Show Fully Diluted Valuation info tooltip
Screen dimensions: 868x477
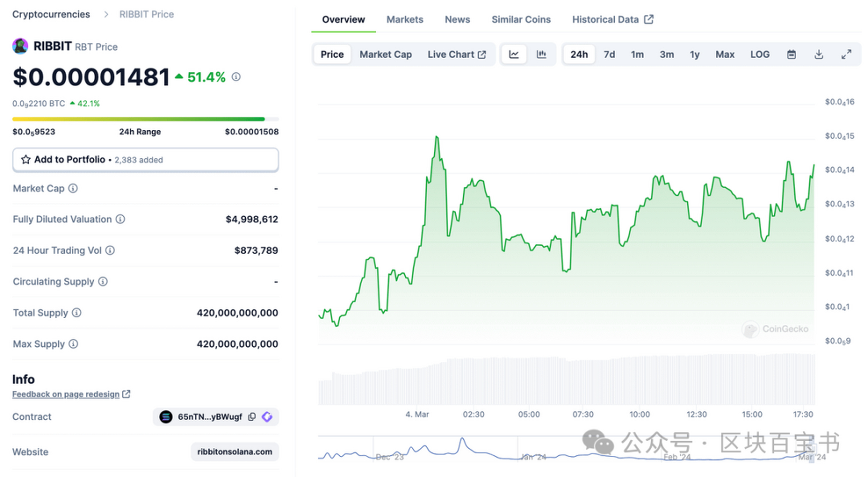(120, 219)
